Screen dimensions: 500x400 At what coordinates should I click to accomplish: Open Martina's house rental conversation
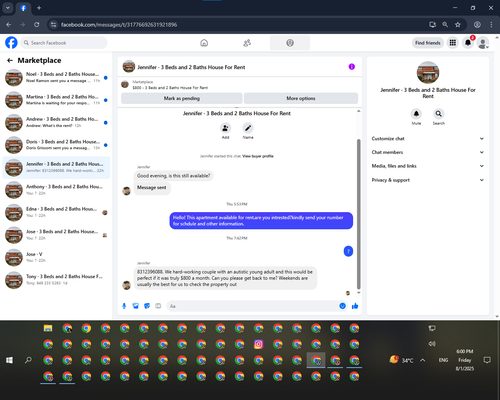tap(57, 100)
